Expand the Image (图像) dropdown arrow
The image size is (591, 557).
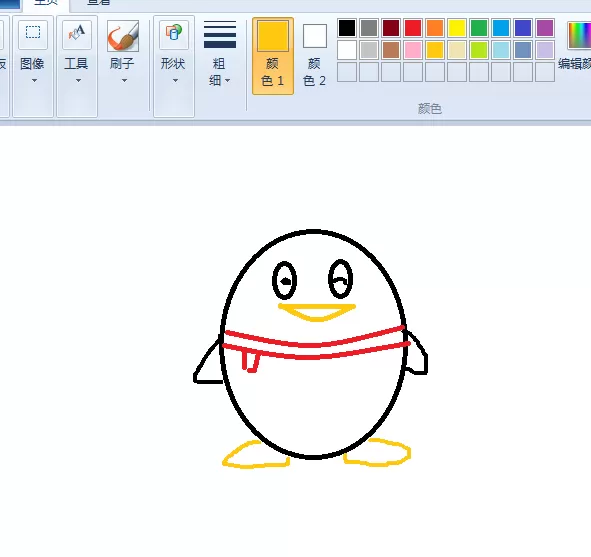(34, 81)
